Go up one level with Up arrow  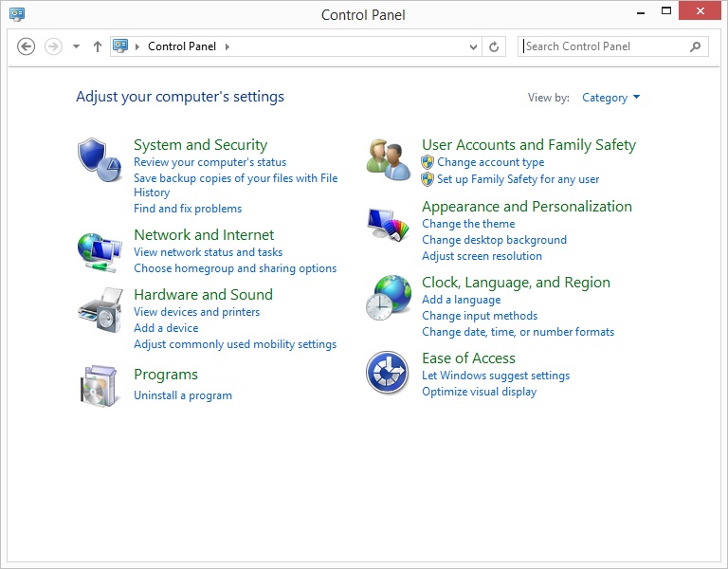[97, 46]
